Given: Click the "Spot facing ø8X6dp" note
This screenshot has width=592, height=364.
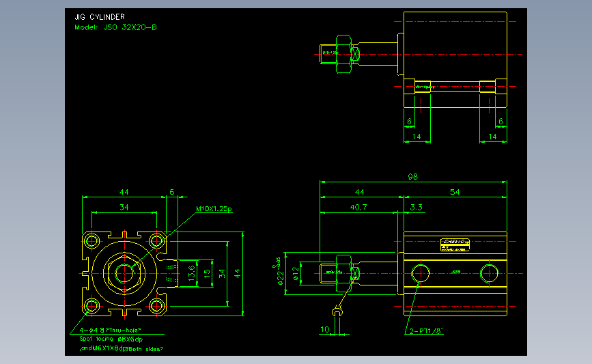Looking at the screenshot, I should 111,339.
